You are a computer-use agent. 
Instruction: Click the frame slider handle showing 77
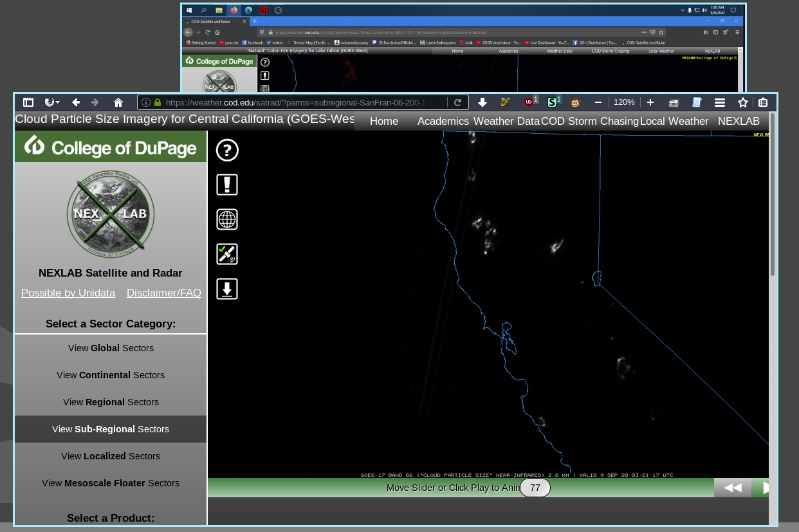[535, 488]
